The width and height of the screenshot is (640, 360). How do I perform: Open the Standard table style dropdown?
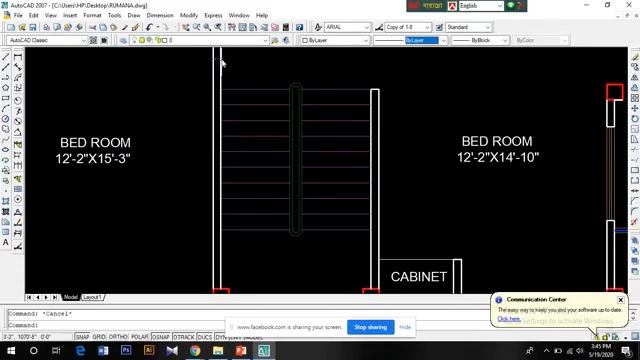(x=487, y=27)
